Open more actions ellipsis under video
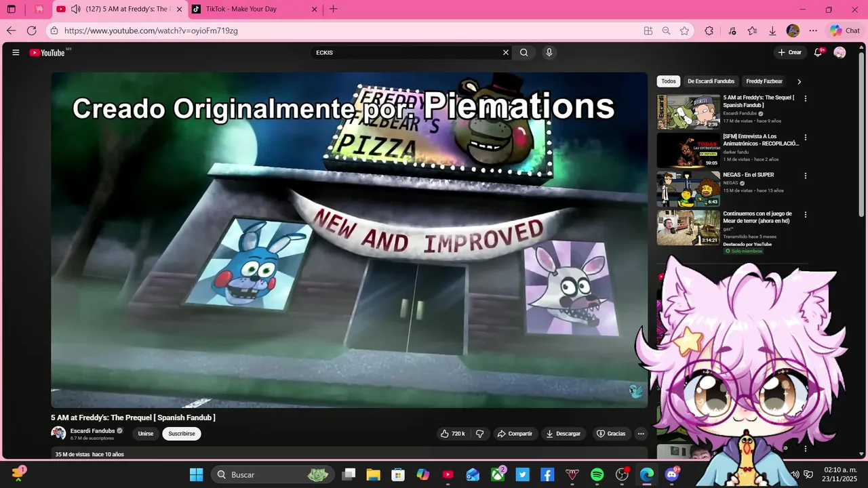This screenshot has width=868, height=488. [641, 433]
